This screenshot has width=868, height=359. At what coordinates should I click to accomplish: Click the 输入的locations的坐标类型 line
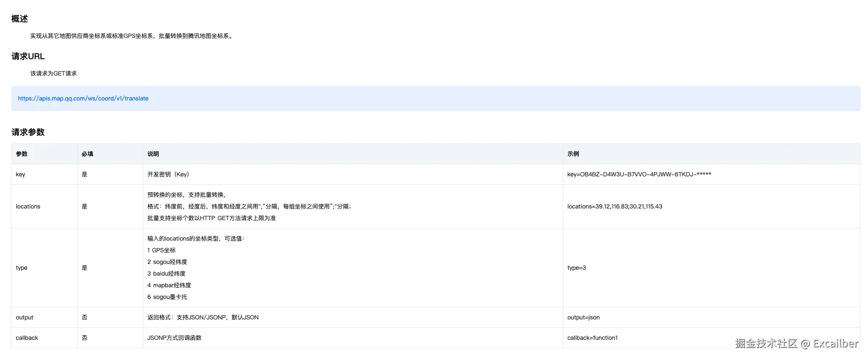196,238
